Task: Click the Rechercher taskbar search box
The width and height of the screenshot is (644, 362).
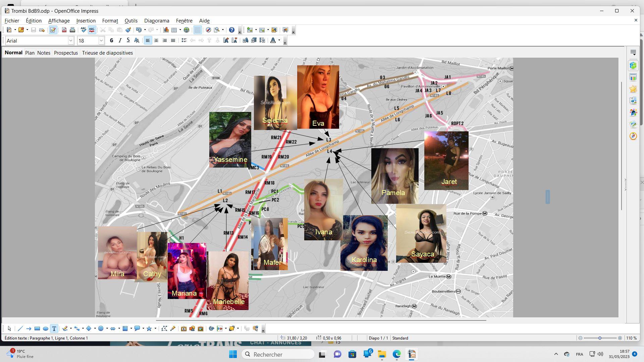Action: 278,354
